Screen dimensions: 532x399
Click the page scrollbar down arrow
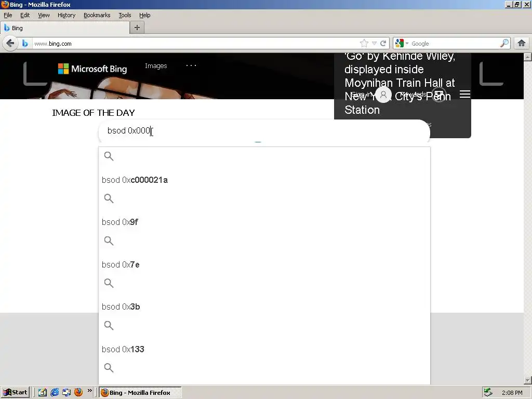tap(528, 380)
